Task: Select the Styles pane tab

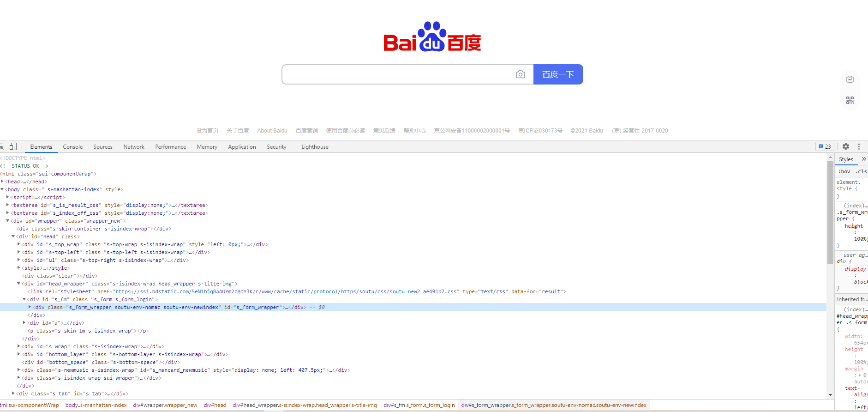Action: click(x=846, y=159)
